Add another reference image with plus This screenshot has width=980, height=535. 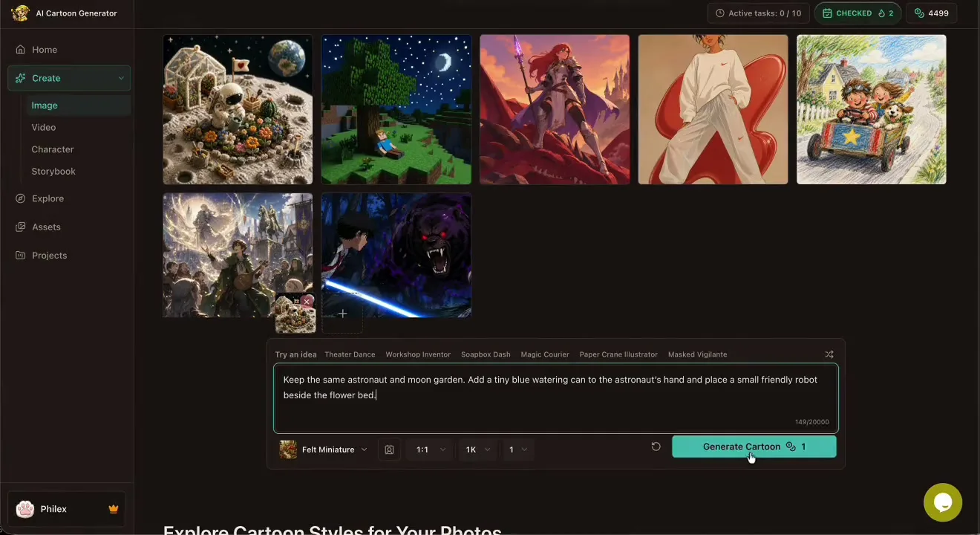[x=342, y=314]
